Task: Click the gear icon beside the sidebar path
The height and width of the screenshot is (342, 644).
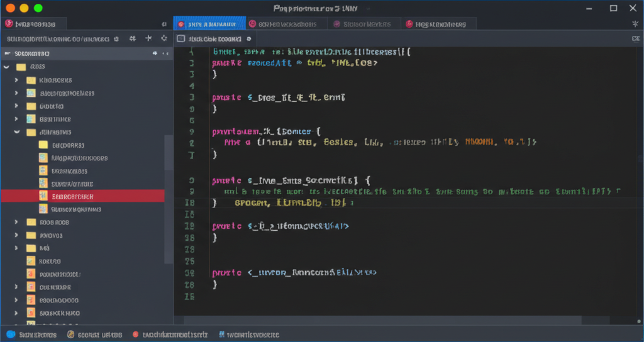Action: pos(116,38)
